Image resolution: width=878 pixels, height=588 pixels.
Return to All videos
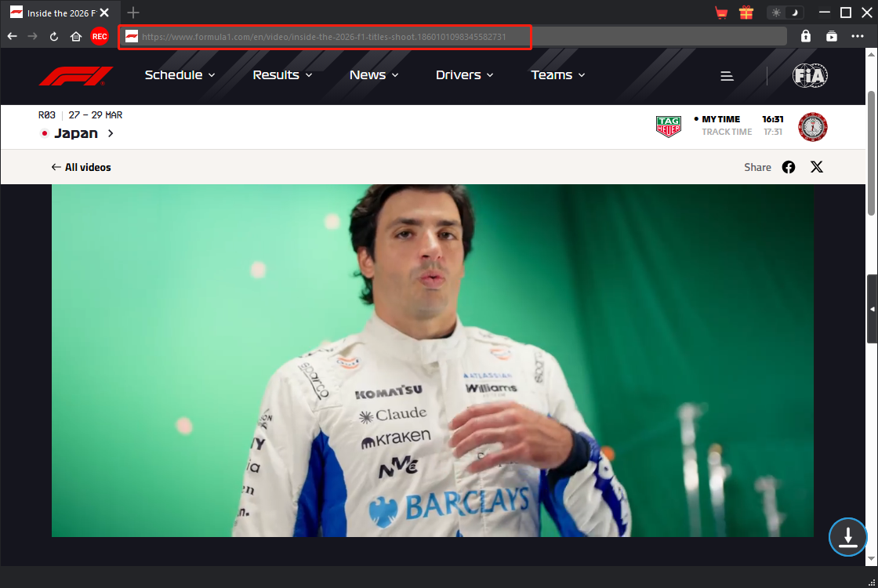pyautogui.click(x=82, y=167)
